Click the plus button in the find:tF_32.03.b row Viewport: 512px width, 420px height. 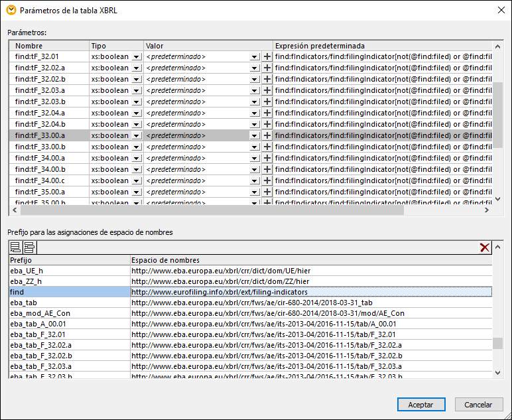[267, 102]
